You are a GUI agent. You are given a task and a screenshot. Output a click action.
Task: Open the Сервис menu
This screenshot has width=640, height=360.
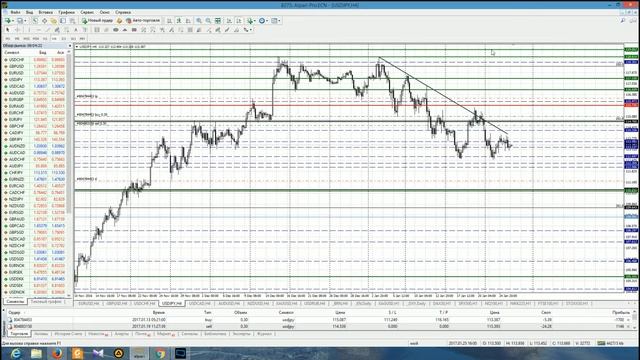(87, 13)
